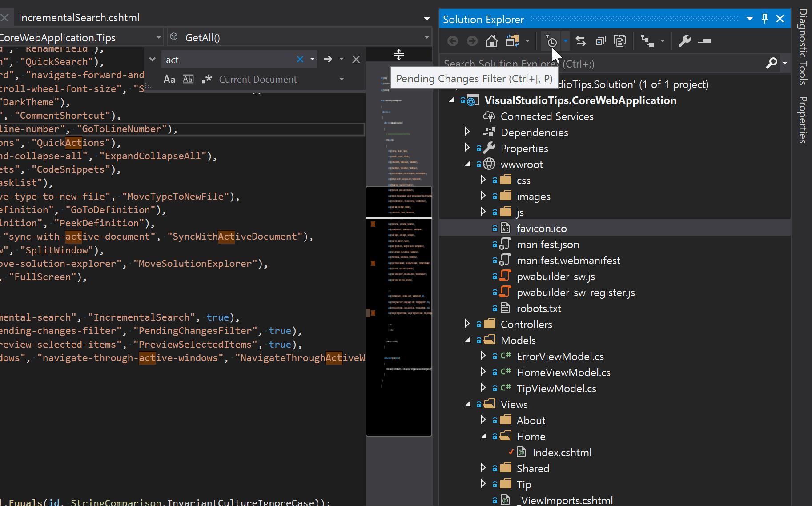
Task: Select Sync with Active Document icon
Action: click(x=581, y=41)
